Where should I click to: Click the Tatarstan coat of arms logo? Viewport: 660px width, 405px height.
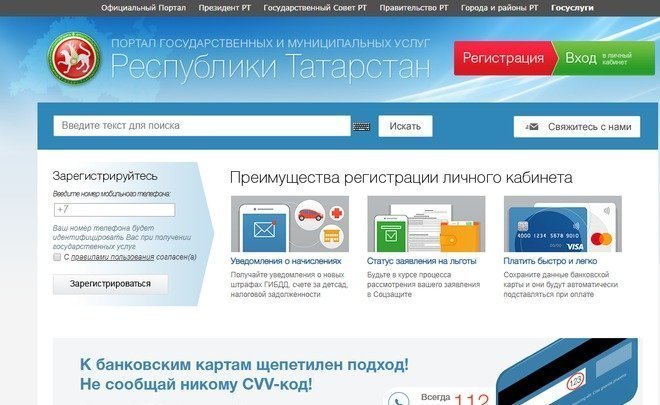[73, 57]
